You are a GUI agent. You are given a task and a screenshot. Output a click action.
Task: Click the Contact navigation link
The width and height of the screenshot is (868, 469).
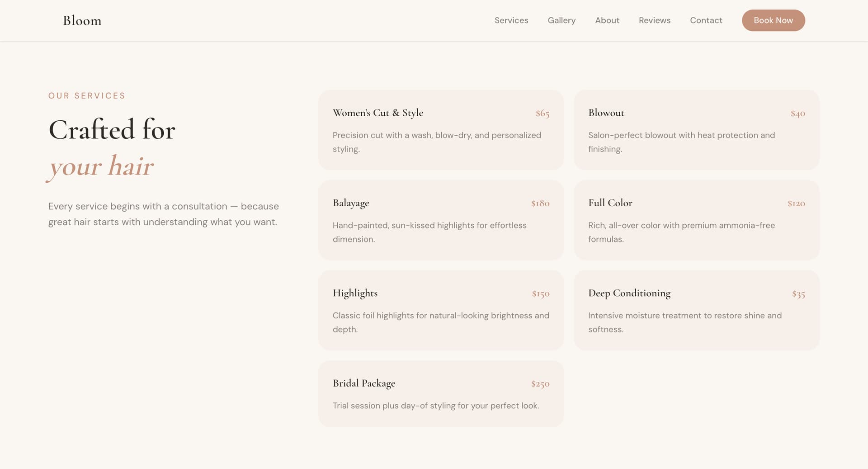[706, 20]
